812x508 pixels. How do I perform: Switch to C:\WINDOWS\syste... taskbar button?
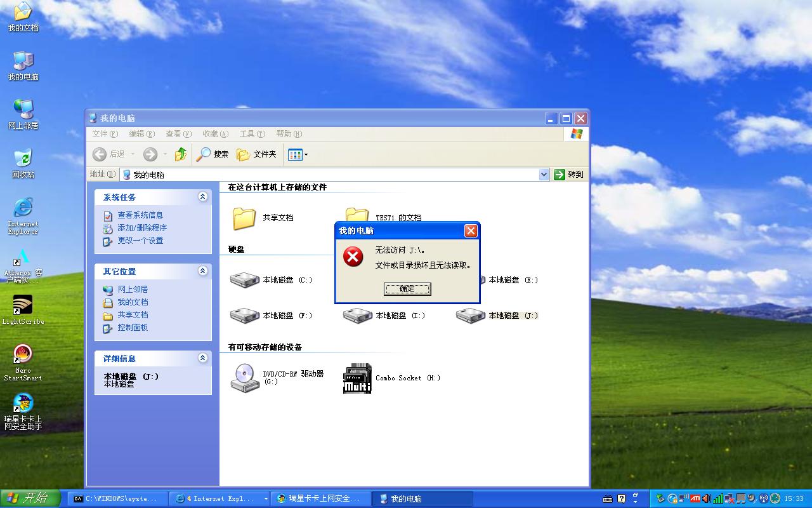118,499
